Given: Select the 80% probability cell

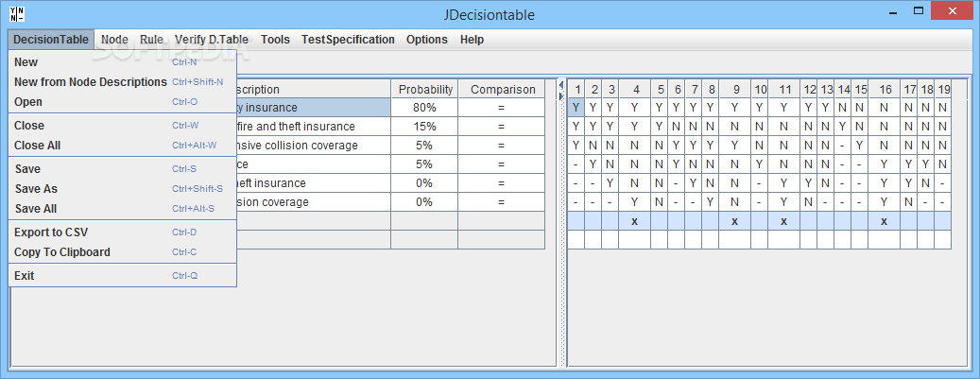Looking at the screenshot, I should click(425, 108).
